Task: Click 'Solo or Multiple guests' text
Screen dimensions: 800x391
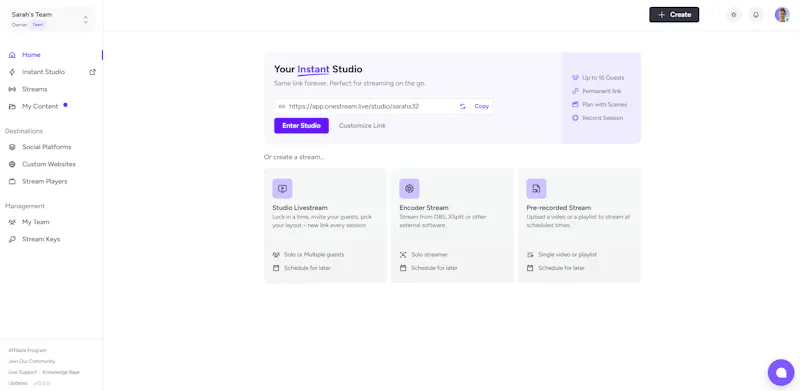Action: tap(314, 254)
